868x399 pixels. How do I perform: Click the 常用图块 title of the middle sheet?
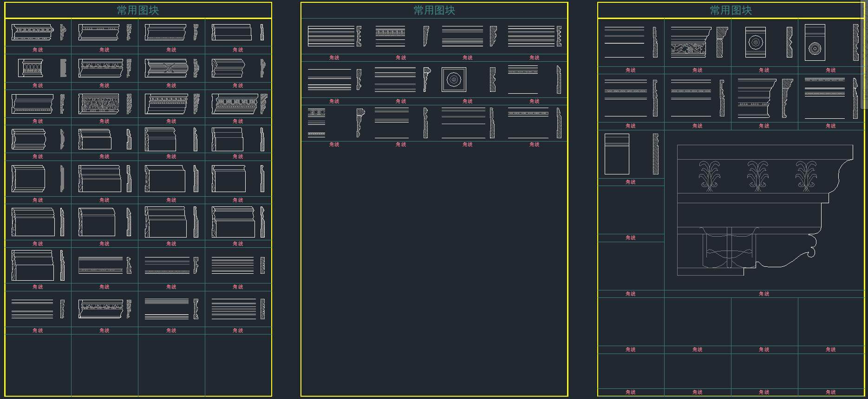tap(434, 10)
